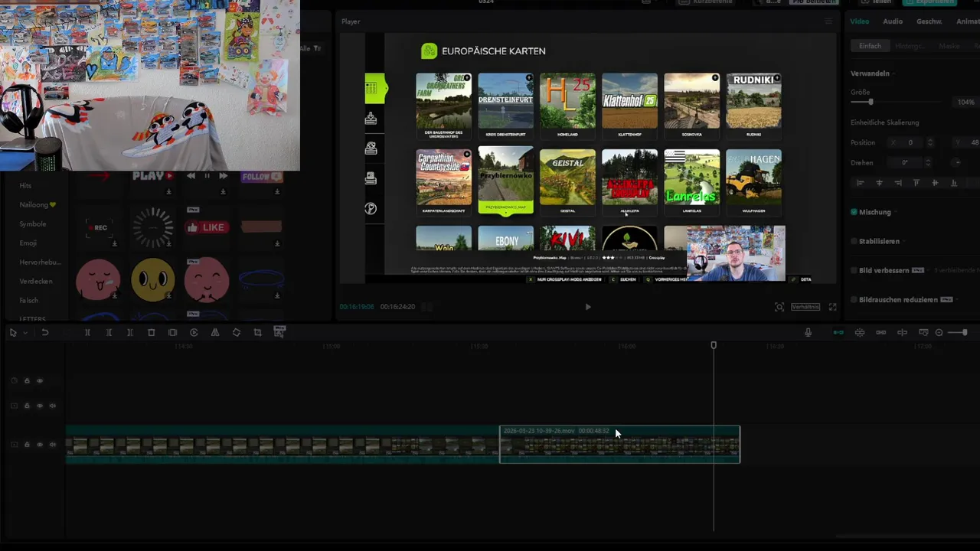Toggle clip linkage in timeline toolbar

(x=880, y=332)
